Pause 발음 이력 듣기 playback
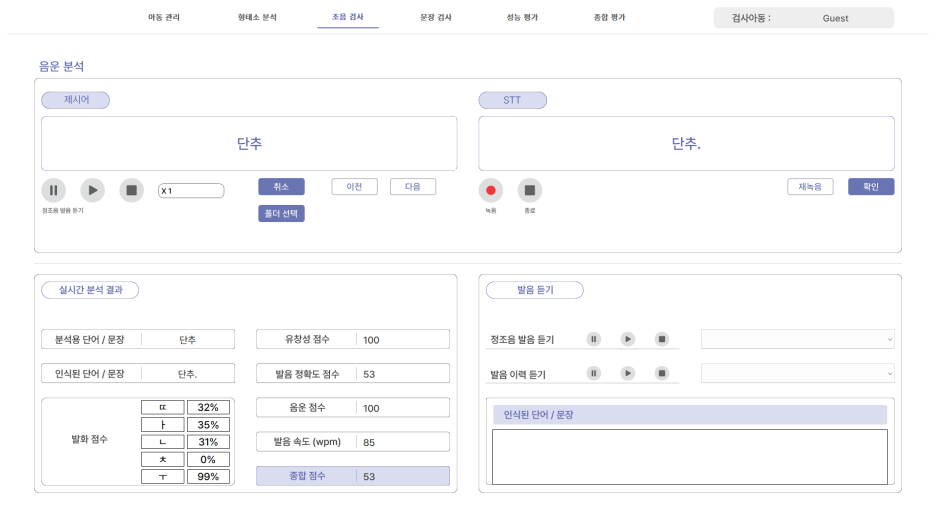Screen dimensions: 936x527 coord(593,374)
